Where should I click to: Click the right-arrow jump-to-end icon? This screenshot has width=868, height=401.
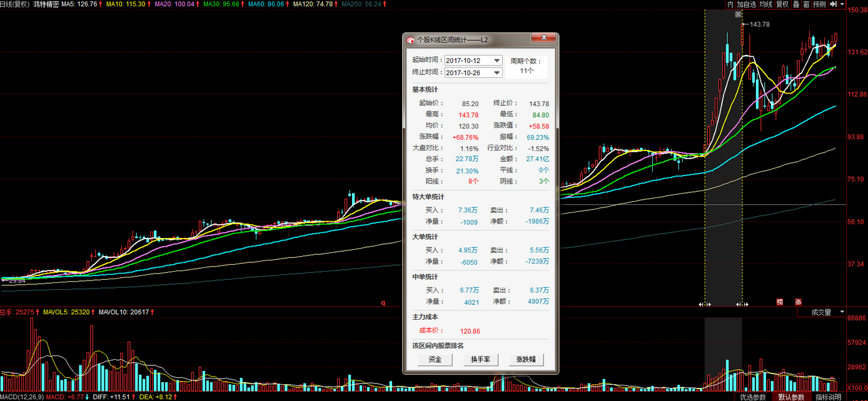(x=834, y=4)
